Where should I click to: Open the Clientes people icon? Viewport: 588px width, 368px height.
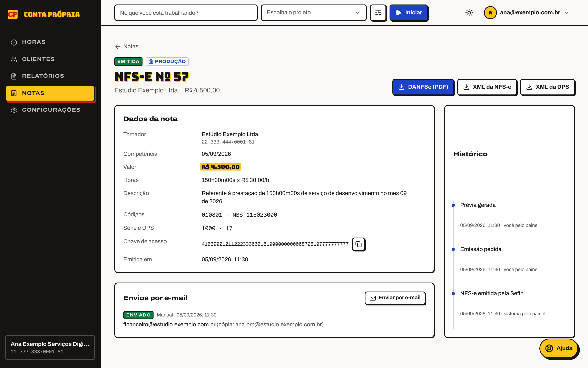click(14, 59)
